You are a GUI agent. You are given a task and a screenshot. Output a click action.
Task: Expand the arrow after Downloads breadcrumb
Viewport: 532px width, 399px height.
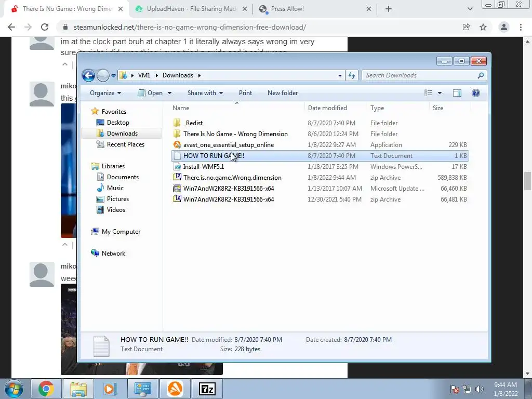point(199,75)
